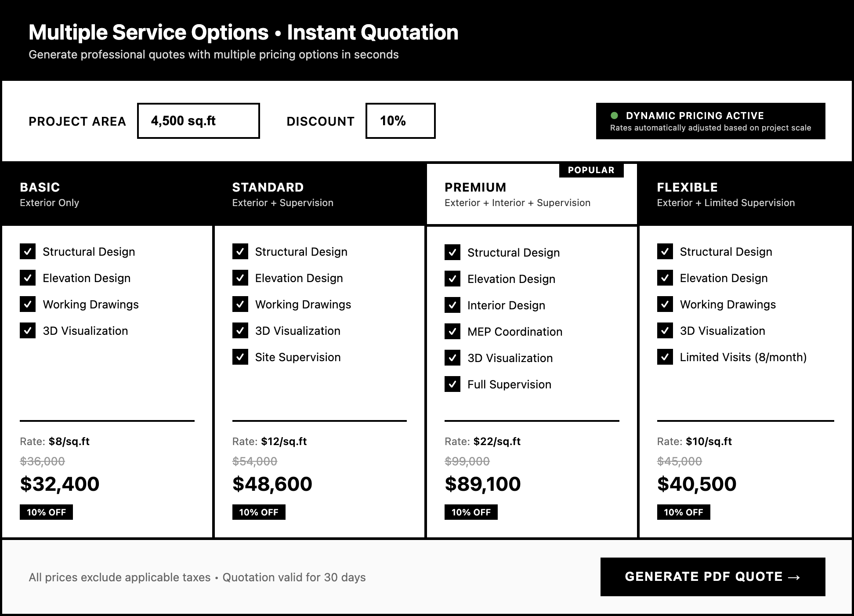Toggle Site Supervision in the Standard plan
Image resolution: width=854 pixels, height=616 pixels.
point(240,357)
